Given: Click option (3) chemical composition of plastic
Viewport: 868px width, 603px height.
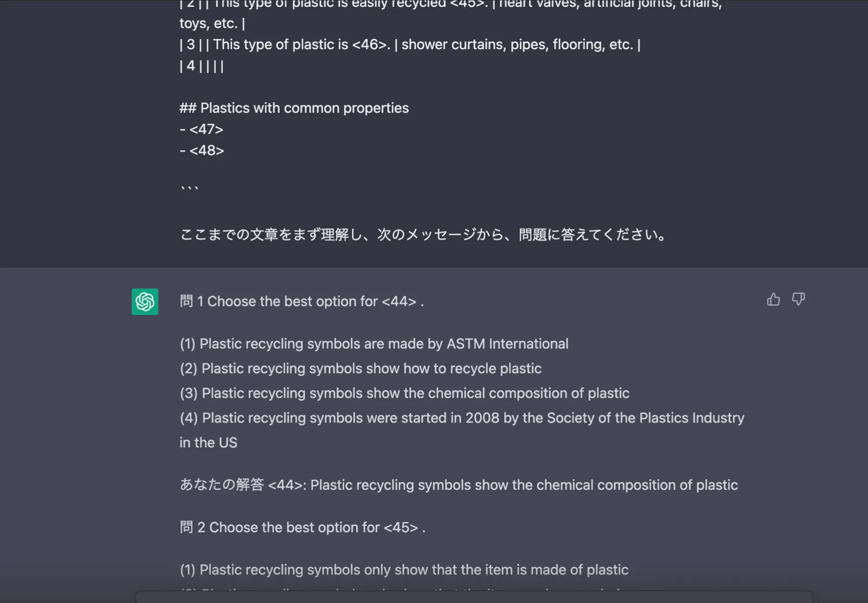Looking at the screenshot, I should coord(404,393).
